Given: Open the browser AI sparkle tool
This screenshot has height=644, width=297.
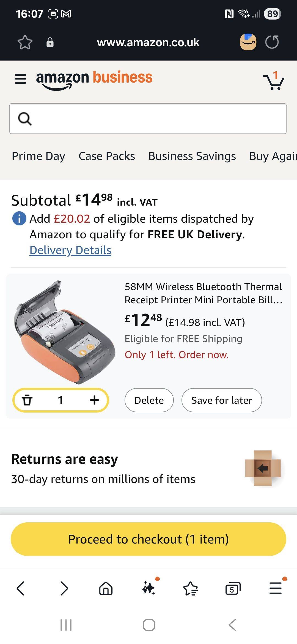Looking at the screenshot, I should click(148, 589).
